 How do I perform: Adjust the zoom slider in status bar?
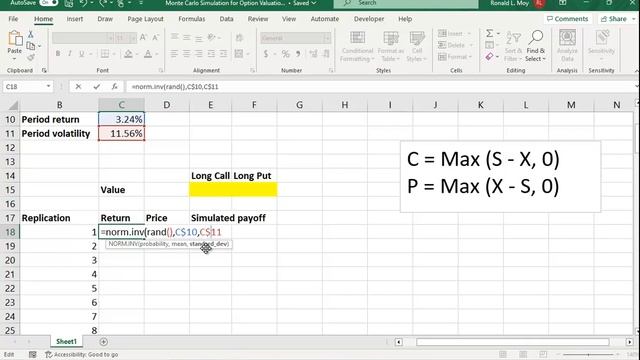(588, 354)
